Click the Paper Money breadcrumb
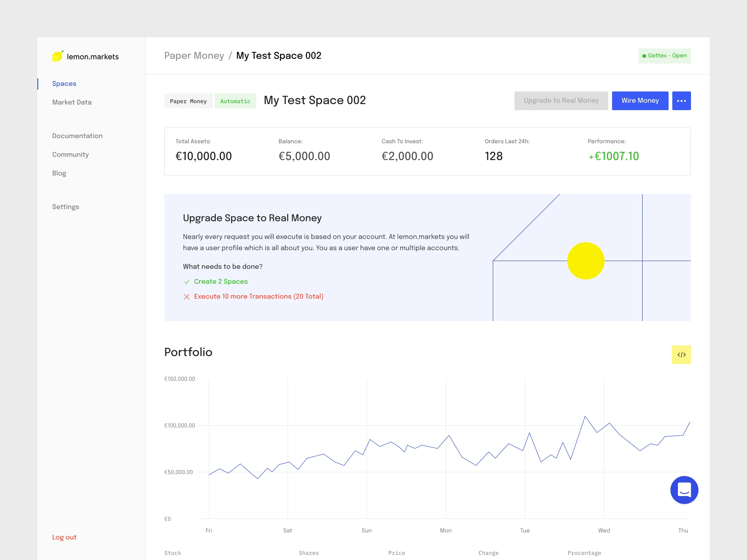747x560 pixels. pos(194,56)
